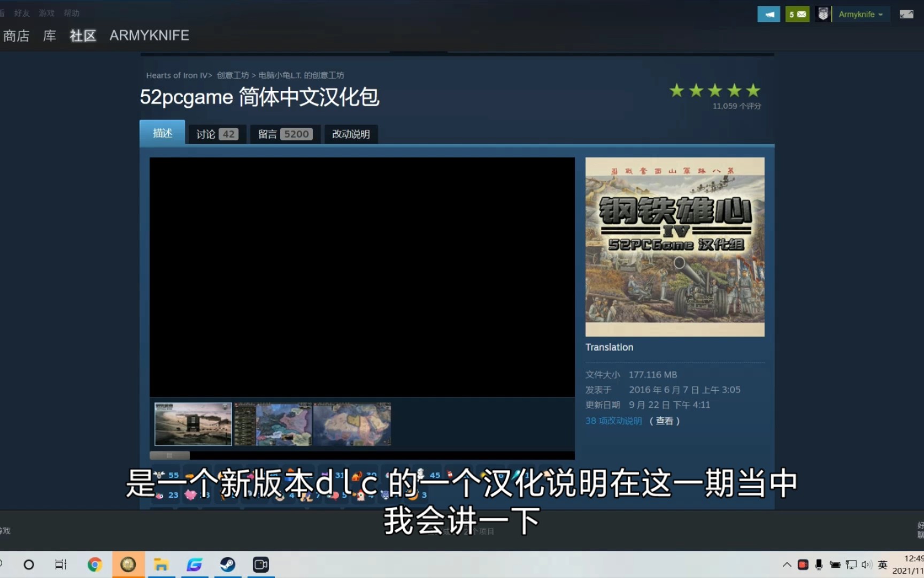Click the black video preview area

click(x=362, y=277)
